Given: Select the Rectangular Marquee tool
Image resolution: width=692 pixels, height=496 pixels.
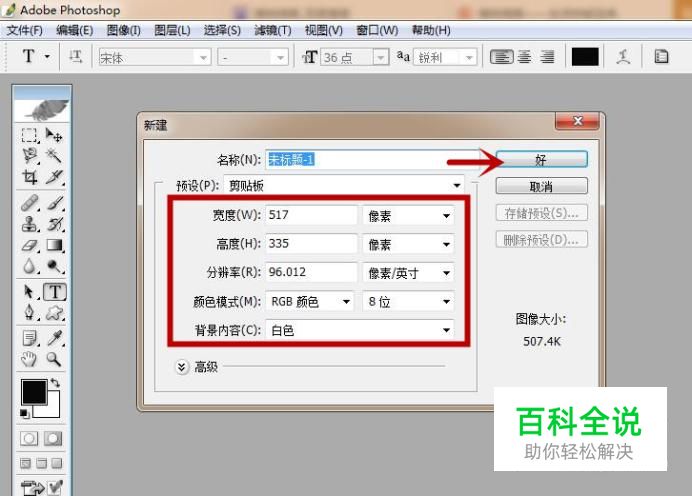Looking at the screenshot, I should click(x=29, y=135).
